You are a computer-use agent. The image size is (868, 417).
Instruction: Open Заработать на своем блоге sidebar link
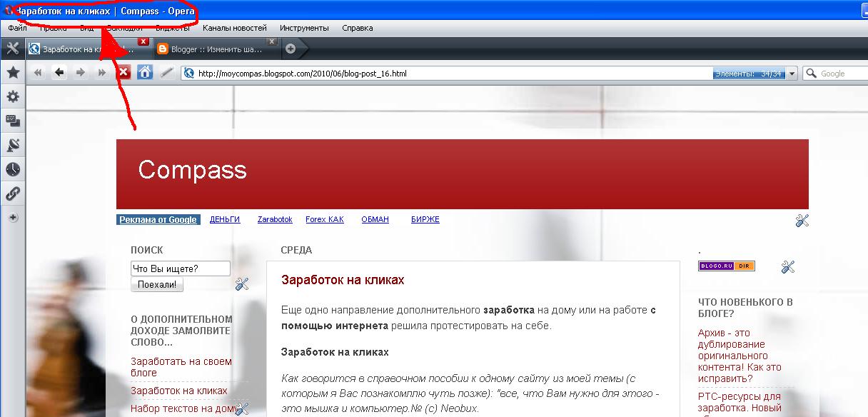click(x=181, y=367)
